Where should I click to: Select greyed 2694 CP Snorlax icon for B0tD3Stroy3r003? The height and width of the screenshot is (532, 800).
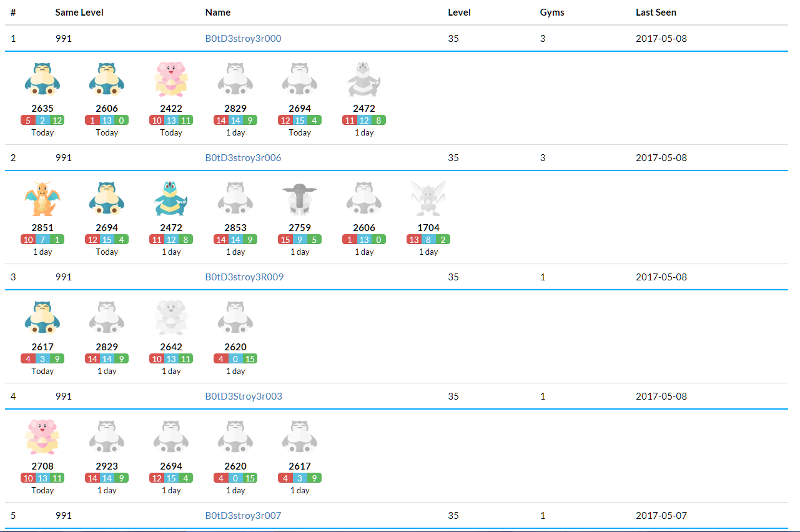click(171, 436)
